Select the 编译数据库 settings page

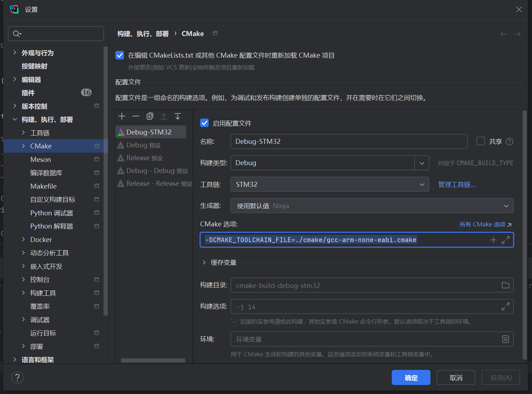point(46,173)
